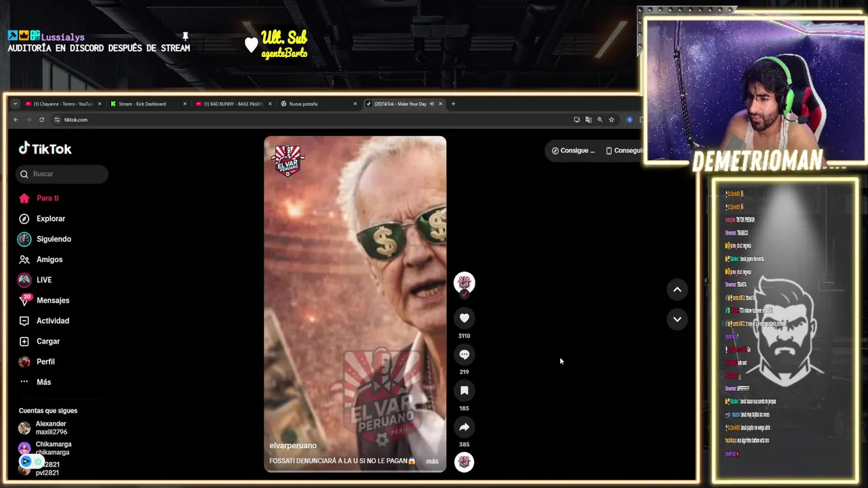The height and width of the screenshot is (488, 868).
Task: Click the El Var Peruano logo on video
Action: pos(288,160)
